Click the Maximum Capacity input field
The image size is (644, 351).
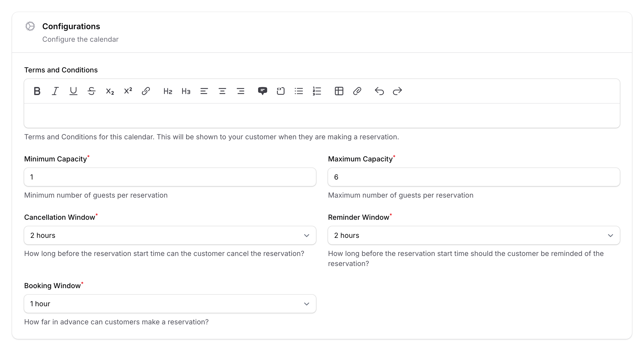click(474, 177)
